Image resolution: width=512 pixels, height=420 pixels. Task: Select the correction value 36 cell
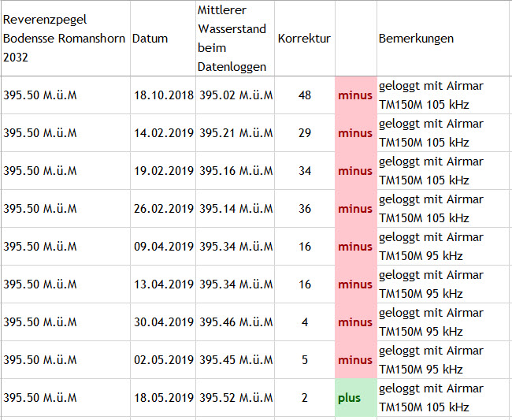tap(305, 209)
